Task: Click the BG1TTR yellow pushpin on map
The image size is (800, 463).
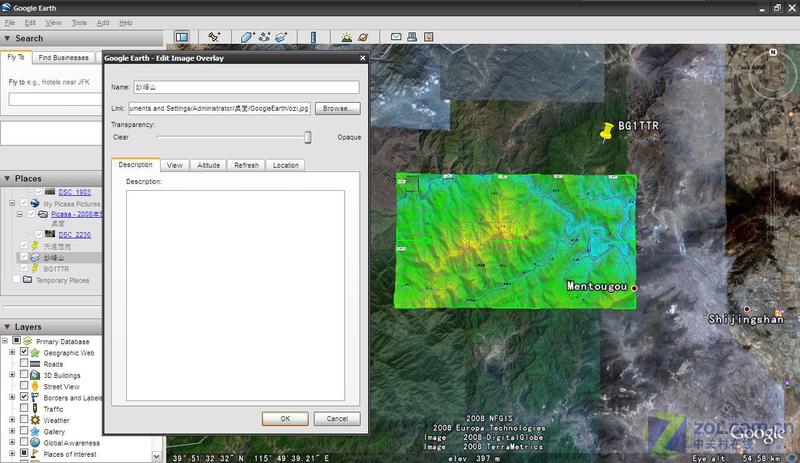Action: [606, 132]
